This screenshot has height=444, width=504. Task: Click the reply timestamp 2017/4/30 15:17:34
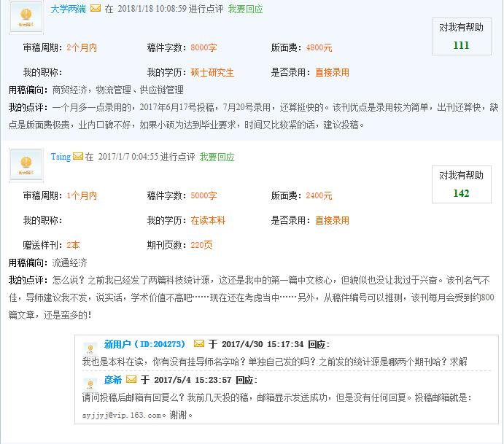point(263,344)
